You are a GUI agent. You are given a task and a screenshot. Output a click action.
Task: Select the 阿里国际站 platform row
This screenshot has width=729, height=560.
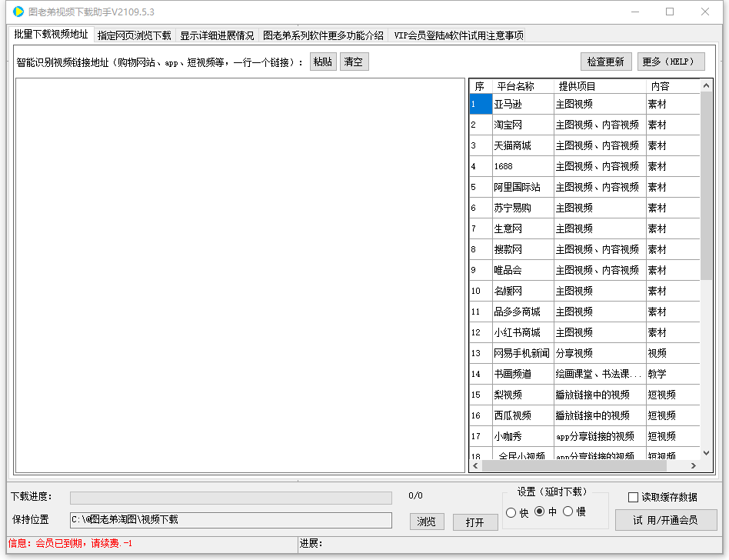click(x=584, y=187)
